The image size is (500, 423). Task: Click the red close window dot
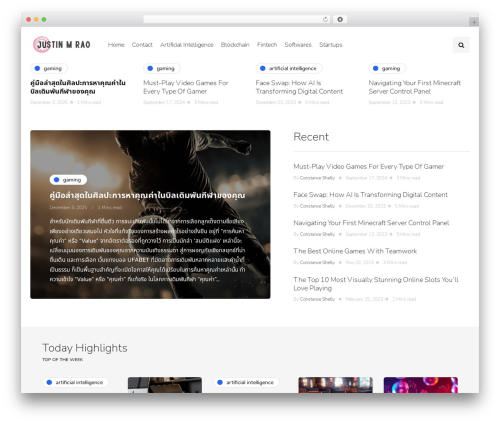pos(29,19)
